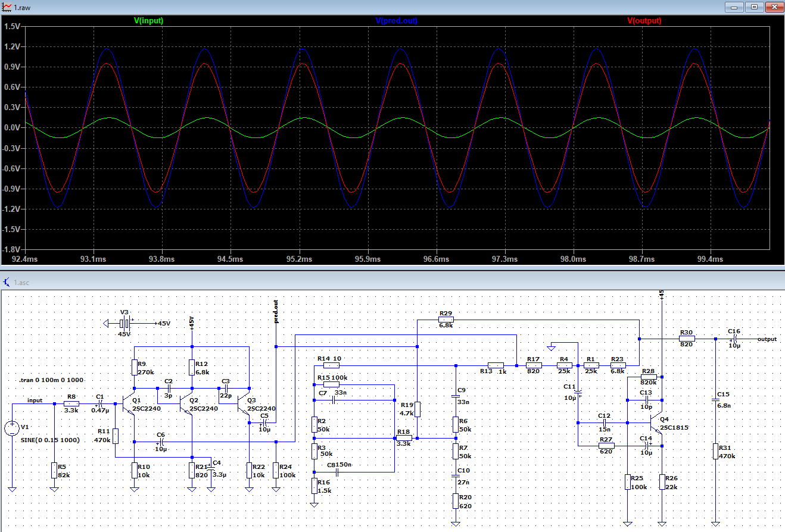Select transistor Q4 2SC1815
Viewport: 785px width, 532px height.
point(656,423)
